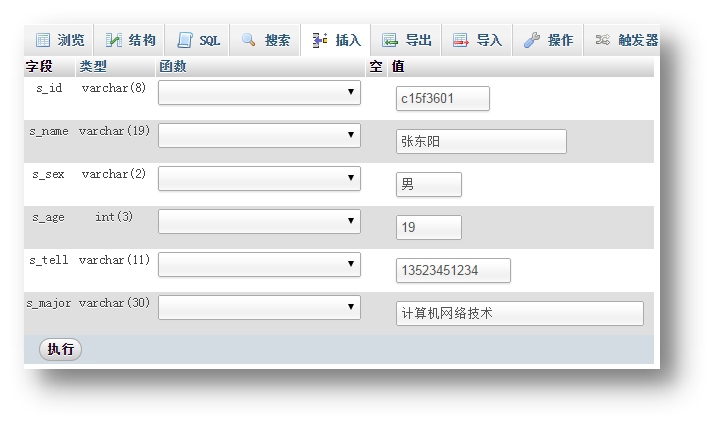Click the varchar(8) type text
715x424 pixels.
tap(114, 88)
